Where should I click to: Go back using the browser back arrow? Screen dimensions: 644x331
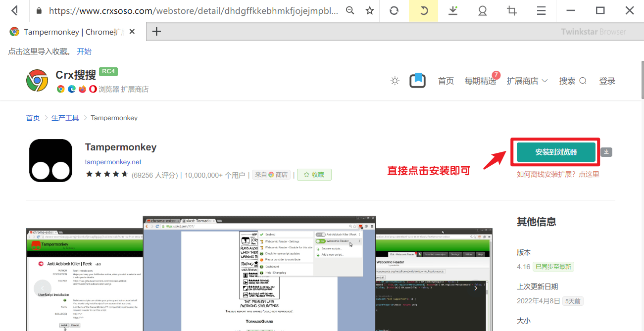(15, 10)
